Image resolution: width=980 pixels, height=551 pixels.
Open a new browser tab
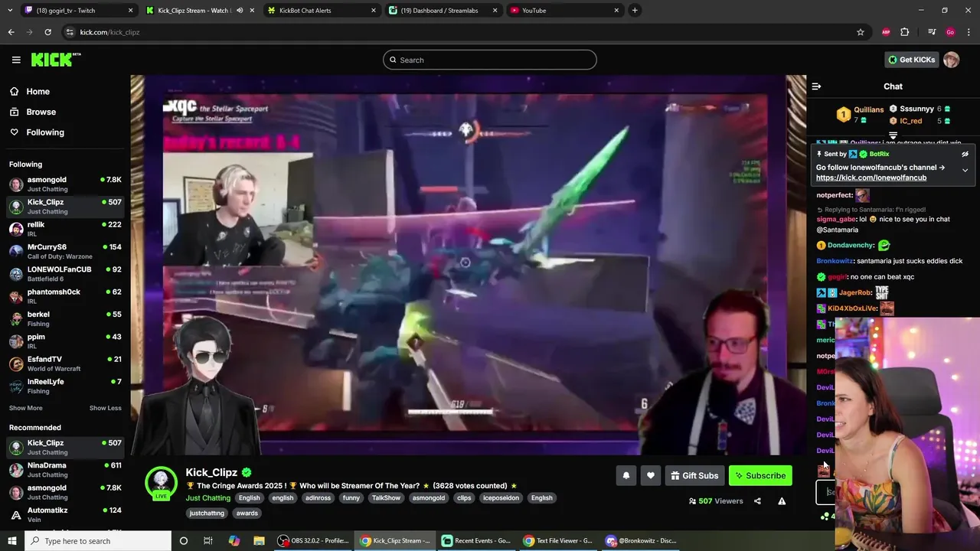[635, 11]
